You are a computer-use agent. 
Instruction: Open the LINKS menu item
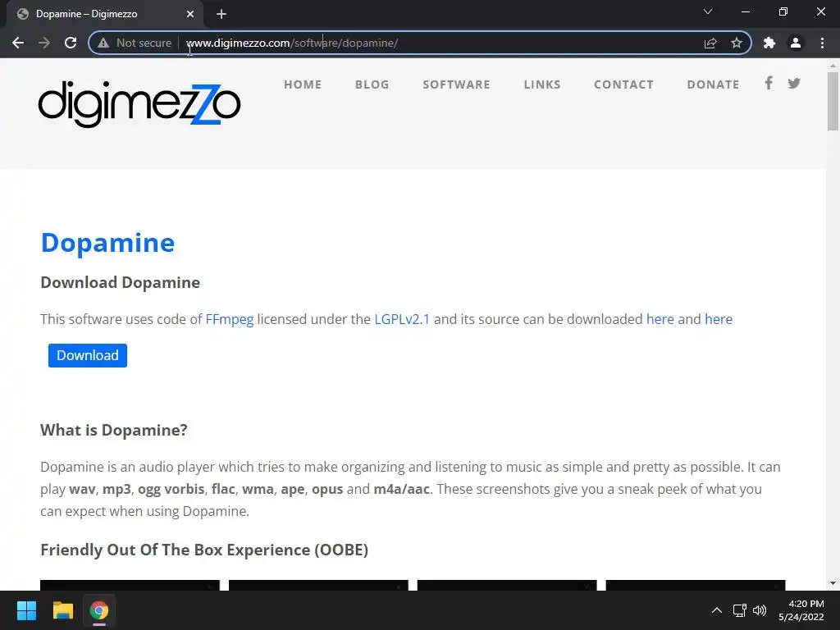[x=542, y=84]
